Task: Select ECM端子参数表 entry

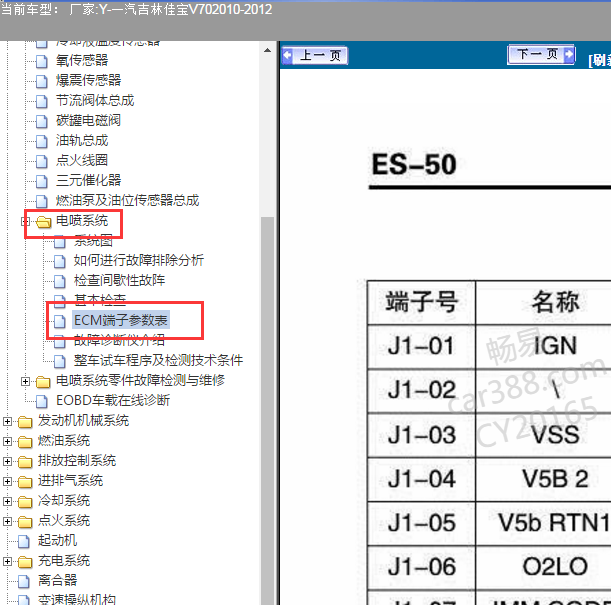Action: tap(121, 320)
